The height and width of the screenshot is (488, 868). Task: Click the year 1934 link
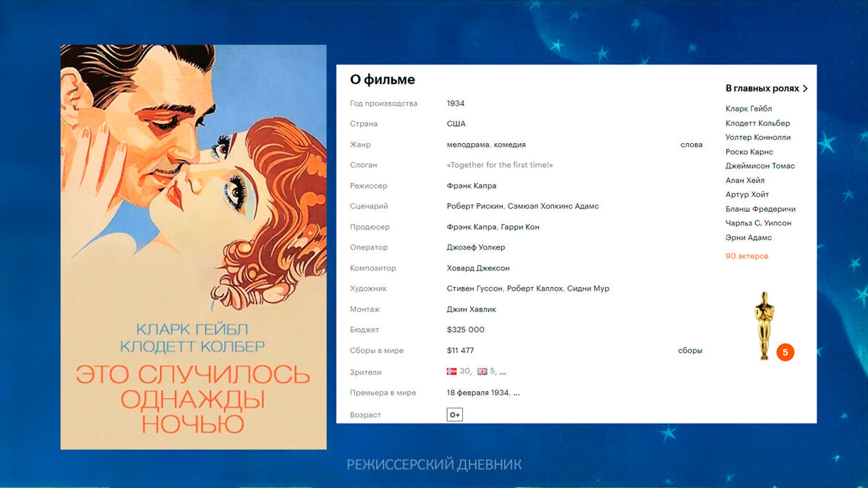click(456, 103)
